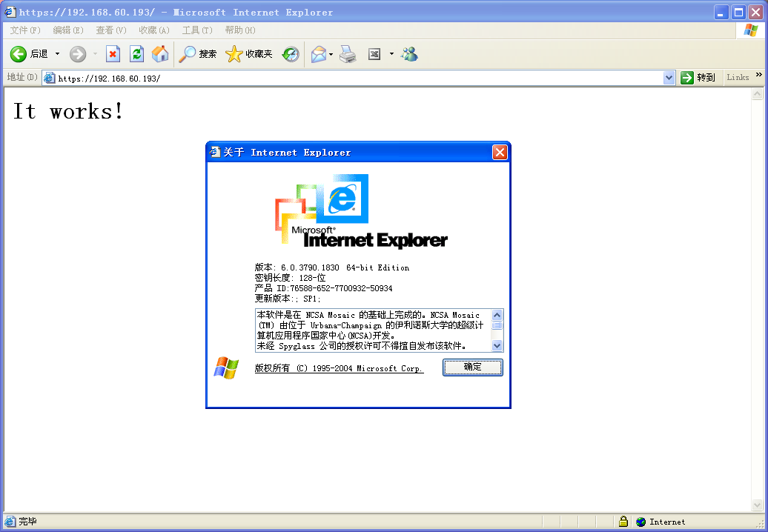Click the Links toolbar label
The height and width of the screenshot is (532, 768).
738,77
